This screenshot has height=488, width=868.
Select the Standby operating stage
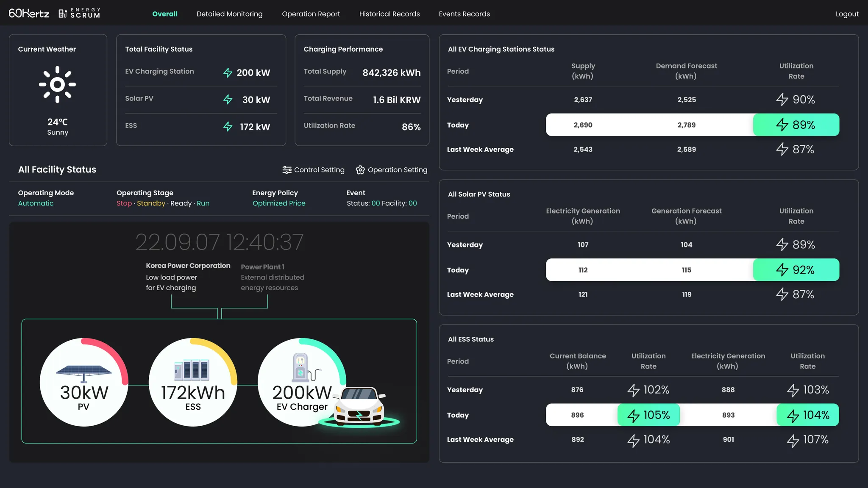(x=151, y=203)
